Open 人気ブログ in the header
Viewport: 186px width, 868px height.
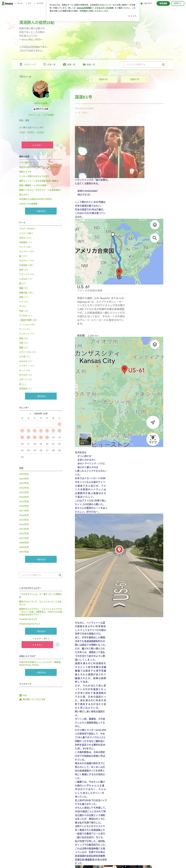[x=146, y=3]
